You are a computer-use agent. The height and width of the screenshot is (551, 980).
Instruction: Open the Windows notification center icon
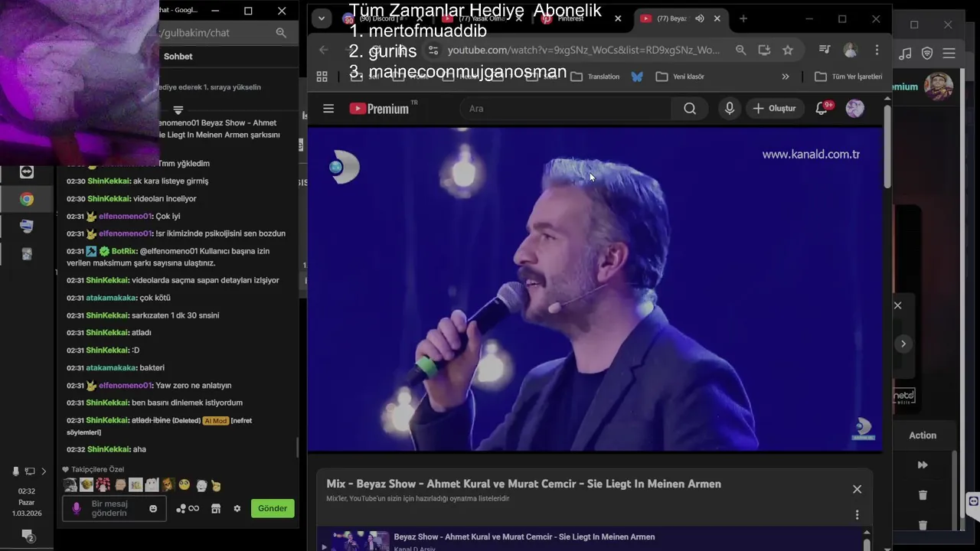[27, 535]
